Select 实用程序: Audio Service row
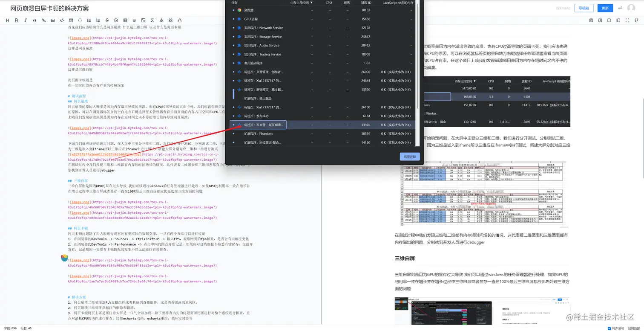644x331 pixels. click(x=322, y=45)
